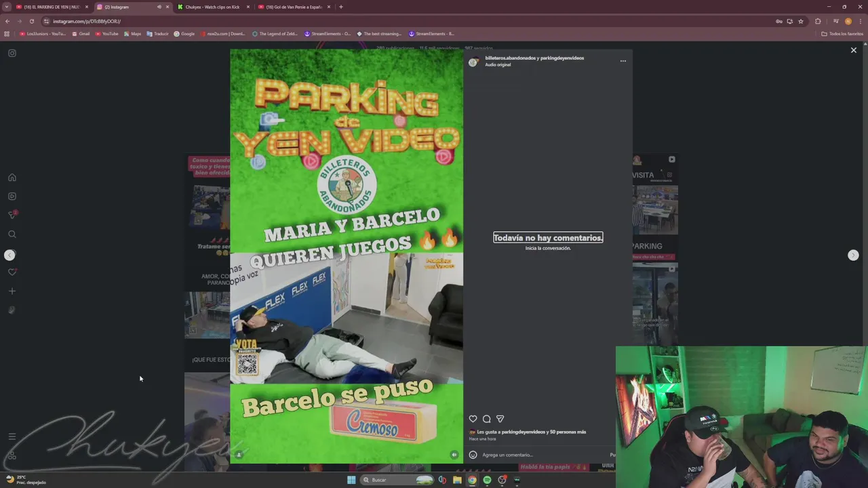Image resolution: width=868 pixels, height=488 pixels.
Task: Open Messages icon with notification badge
Action: [x=12, y=215]
